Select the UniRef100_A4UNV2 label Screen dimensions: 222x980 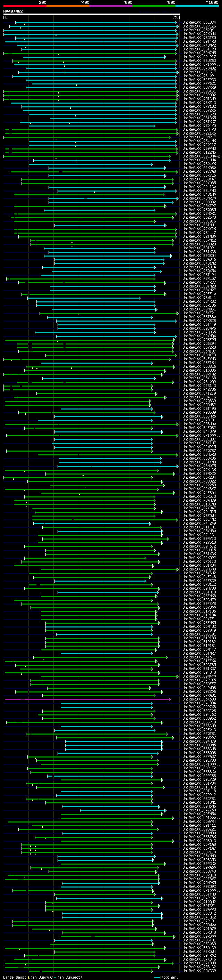(x=199, y=46)
